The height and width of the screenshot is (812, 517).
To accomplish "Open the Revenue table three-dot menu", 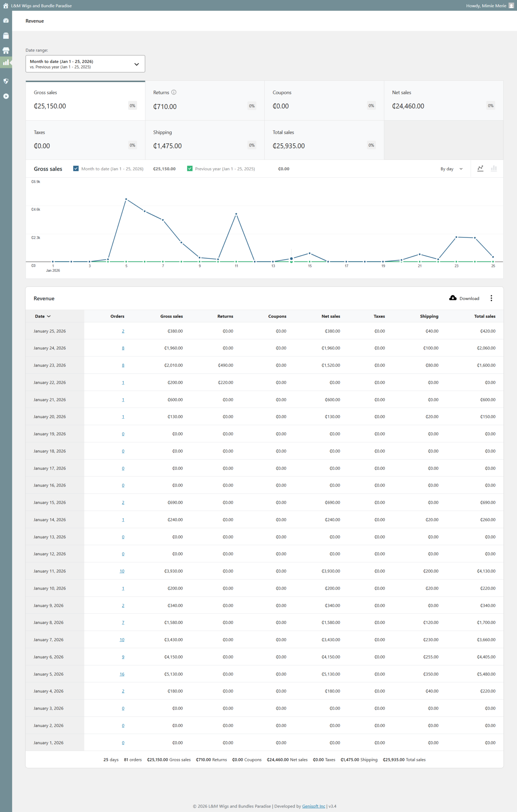I will point(491,298).
